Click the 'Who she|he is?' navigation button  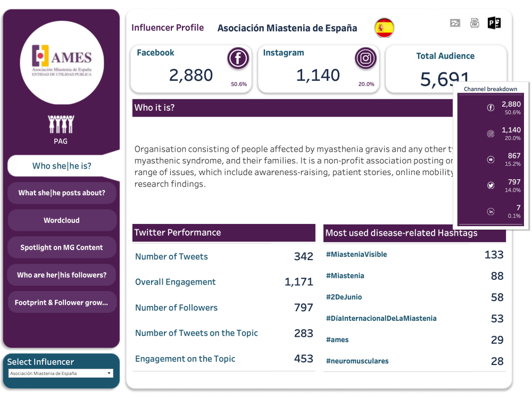62,165
